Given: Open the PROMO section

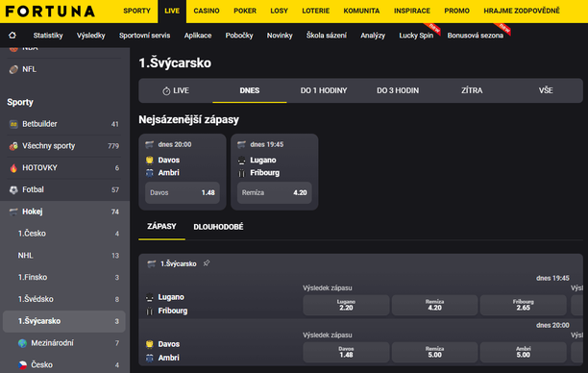Looking at the screenshot, I should tap(456, 11).
